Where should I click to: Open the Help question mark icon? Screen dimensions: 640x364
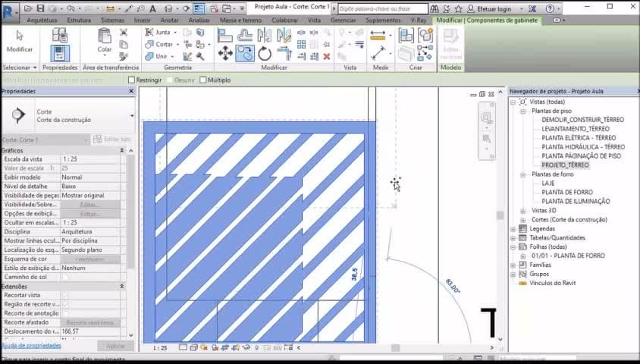pos(550,8)
